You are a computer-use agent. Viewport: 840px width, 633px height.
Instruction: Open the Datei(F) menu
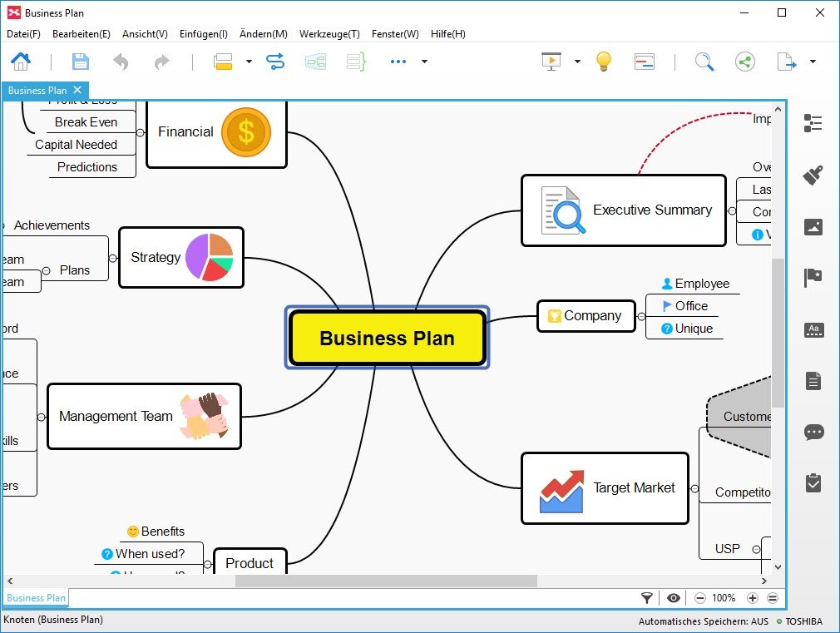coord(23,34)
